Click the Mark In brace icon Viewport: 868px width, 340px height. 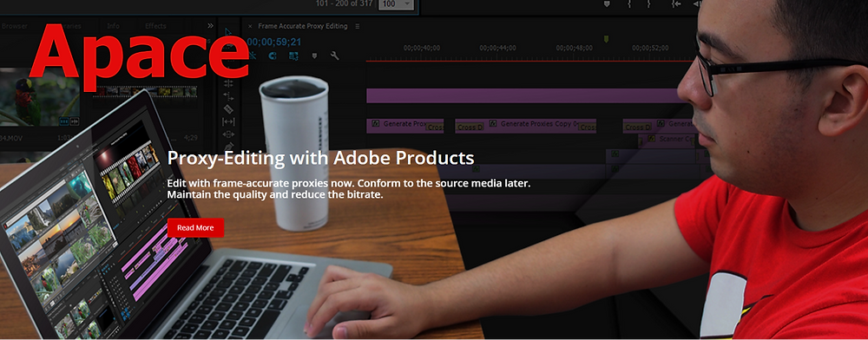point(629,3)
